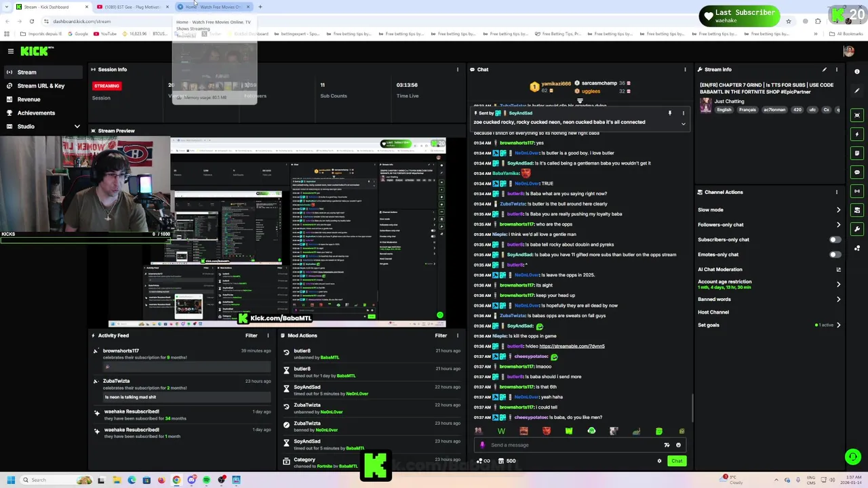This screenshot has height=488, width=868.
Task: Open Chat panel three-dot menu
Action: pos(685,70)
